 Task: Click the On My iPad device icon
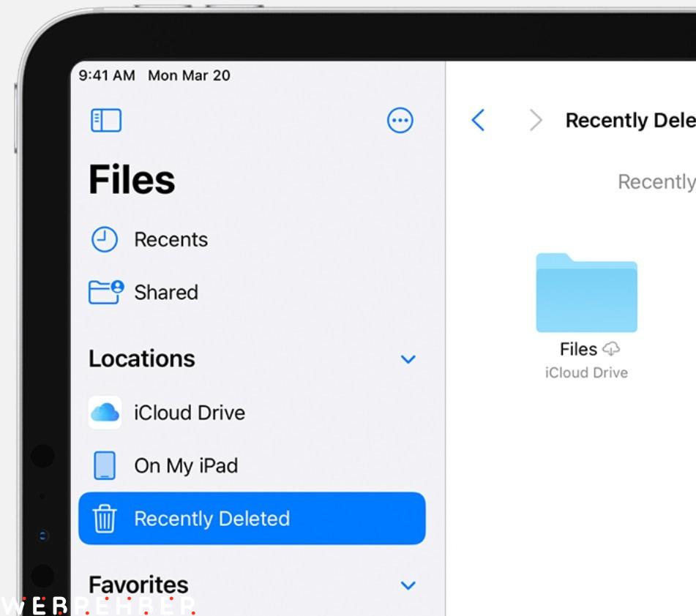105,465
